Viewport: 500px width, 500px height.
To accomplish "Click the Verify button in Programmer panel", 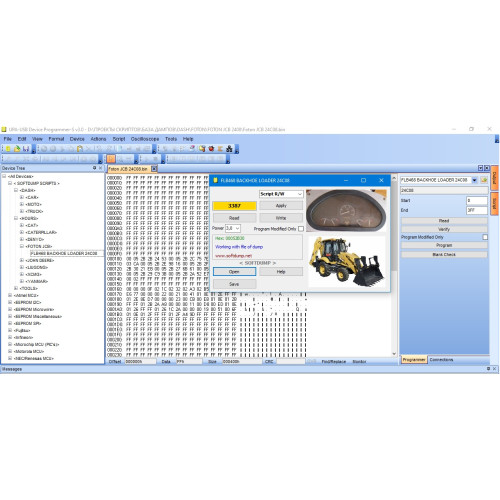I will 444,229.
